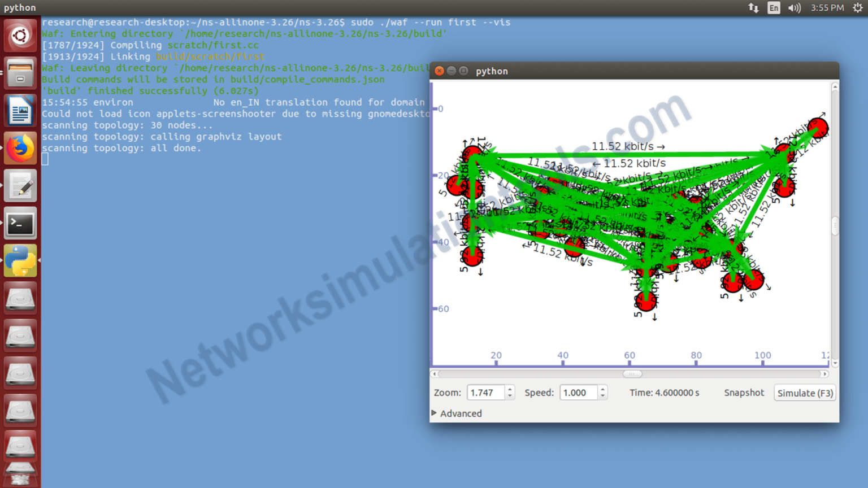The image size is (868, 488).
Task: Click the Speed value field
Action: [x=578, y=393]
